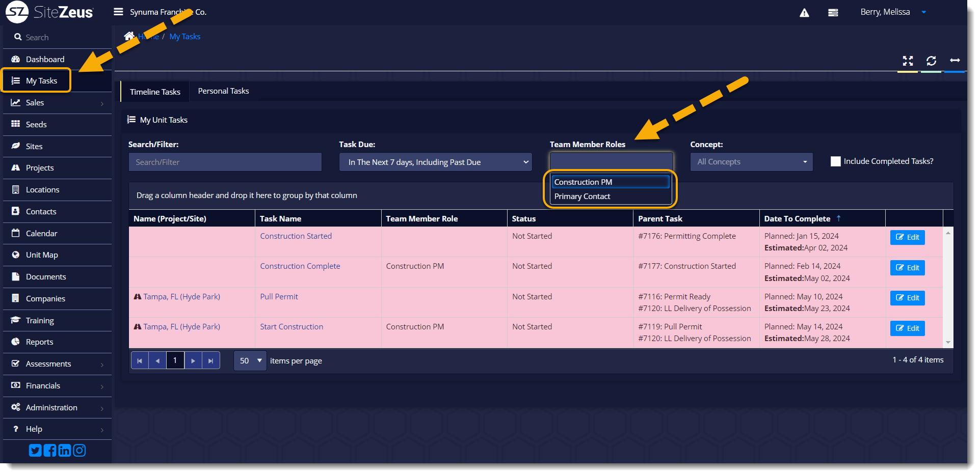Open Companies in sidebar
This screenshot has width=980, height=476.
tap(57, 299)
